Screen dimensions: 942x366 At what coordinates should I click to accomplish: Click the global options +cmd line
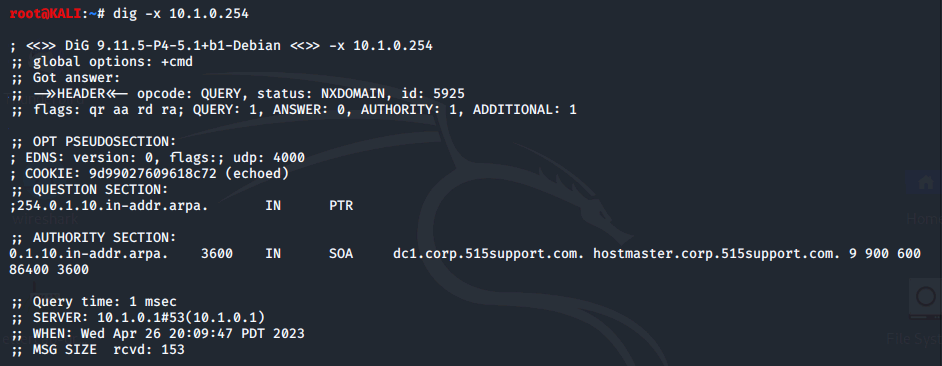click(x=101, y=61)
